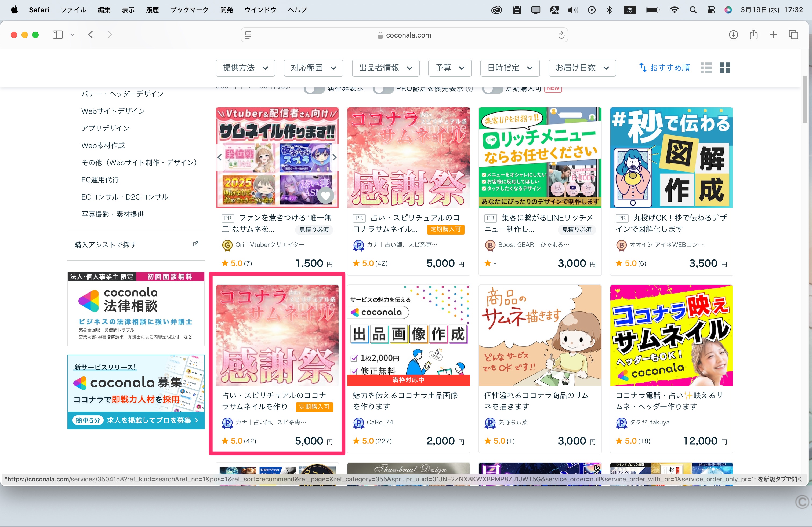Image resolution: width=812 pixels, height=527 pixels.
Task: Open the ファイル menu
Action: [x=73, y=10]
